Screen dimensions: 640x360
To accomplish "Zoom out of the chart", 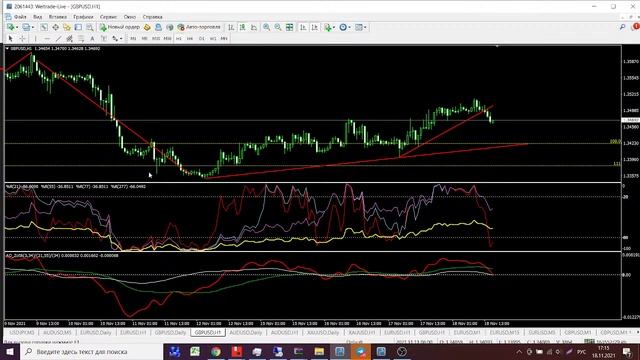I will point(278,27).
